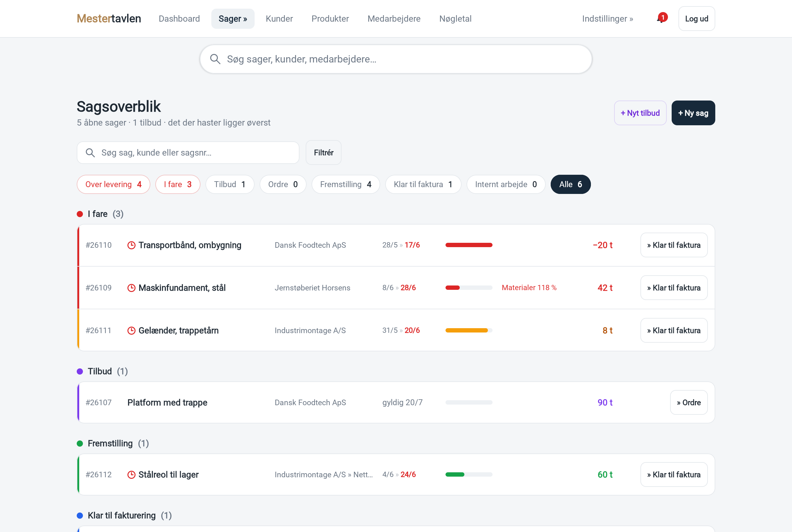Viewport: 792px width, 532px height.
Task: Expand the Indstillinger menu
Action: pyautogui.click(x=607, y=19)
